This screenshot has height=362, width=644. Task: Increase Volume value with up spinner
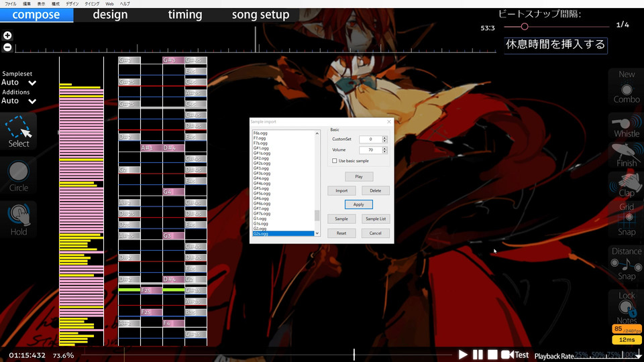[384, 148]
